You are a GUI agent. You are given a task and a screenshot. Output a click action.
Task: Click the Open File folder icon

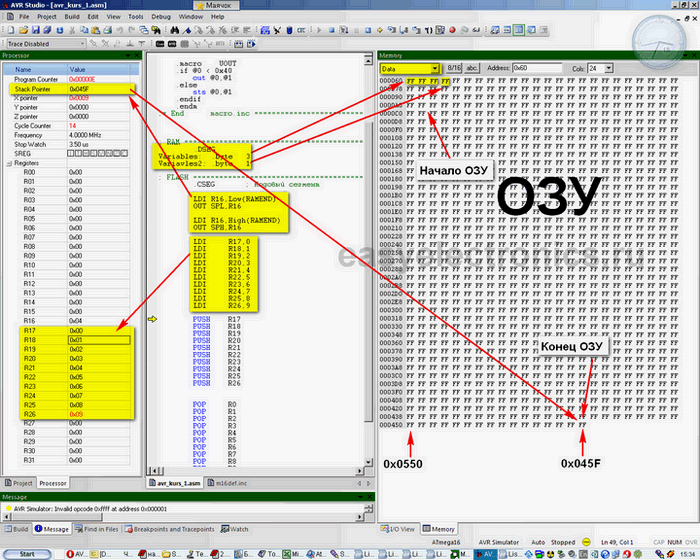(24, 30)
